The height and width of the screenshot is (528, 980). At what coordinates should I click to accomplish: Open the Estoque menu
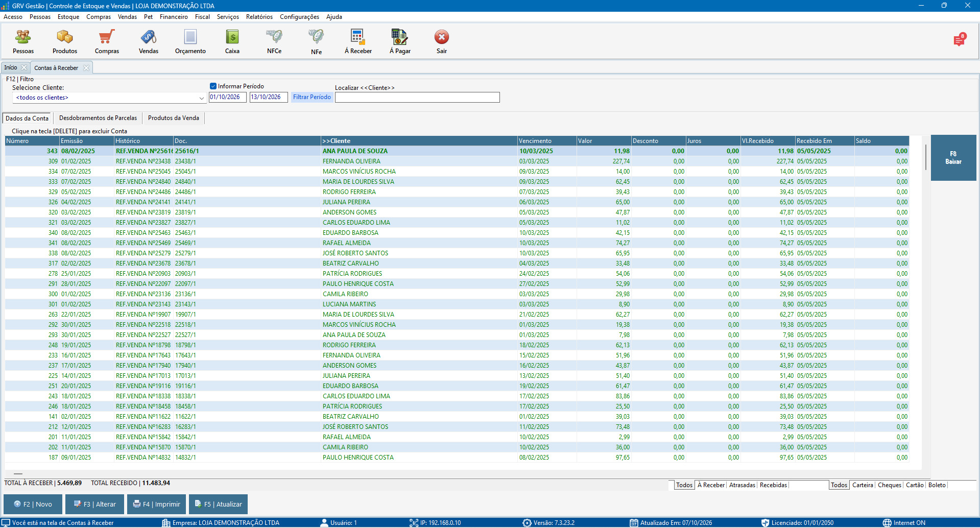[x=68, y=17]
